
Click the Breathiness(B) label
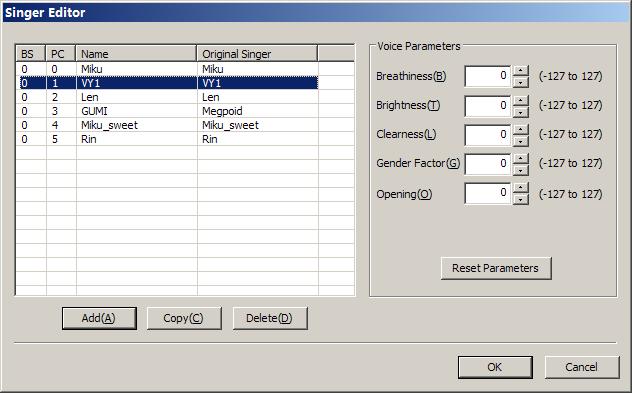[x=411, y=76]
